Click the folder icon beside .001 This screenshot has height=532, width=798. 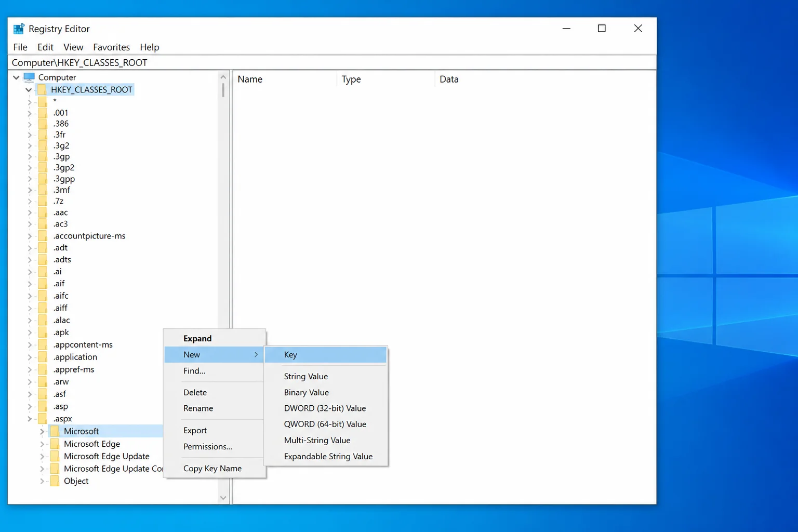click(43, 113)
